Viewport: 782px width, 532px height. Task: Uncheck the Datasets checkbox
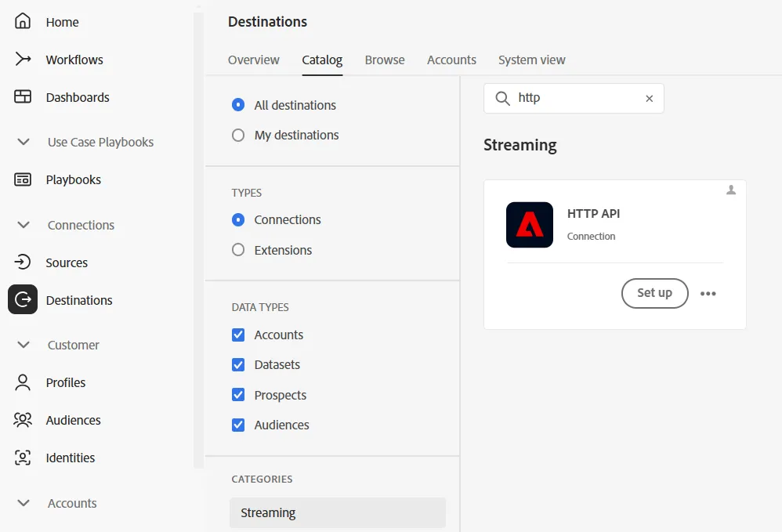tap(238, 364)
